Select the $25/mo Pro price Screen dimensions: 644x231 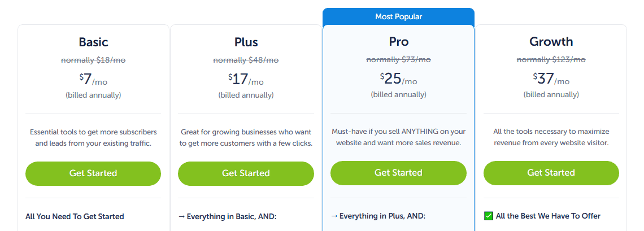tap(398, 80)
